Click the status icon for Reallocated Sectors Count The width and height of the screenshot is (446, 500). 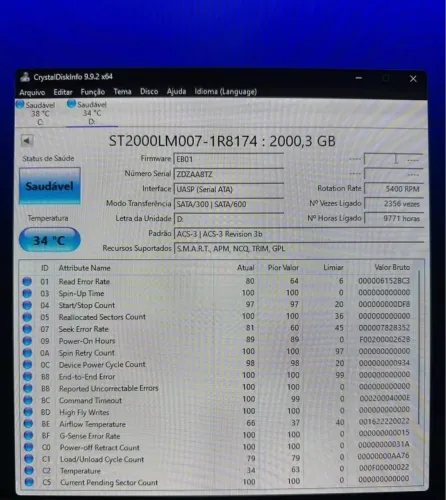[27, 317]
